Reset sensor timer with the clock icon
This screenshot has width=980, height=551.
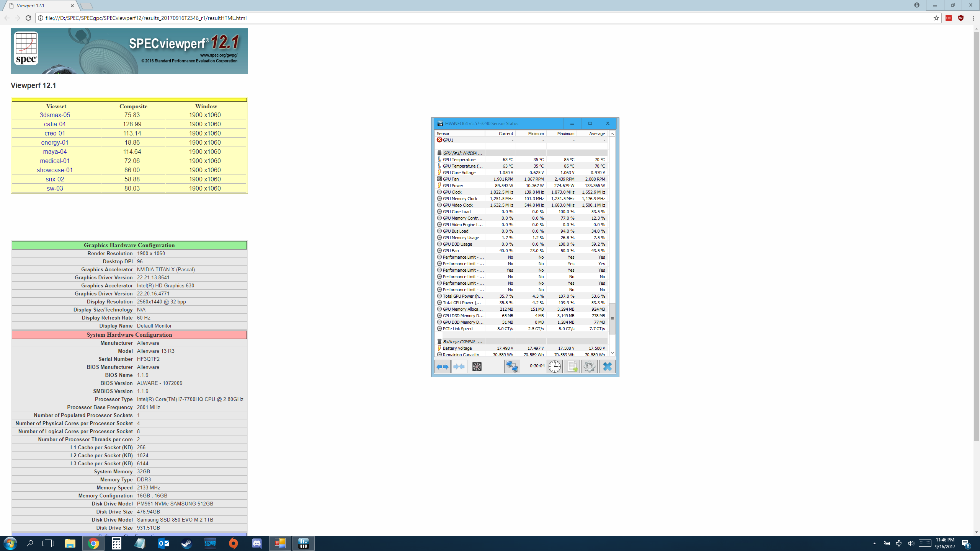click(554, 367)
